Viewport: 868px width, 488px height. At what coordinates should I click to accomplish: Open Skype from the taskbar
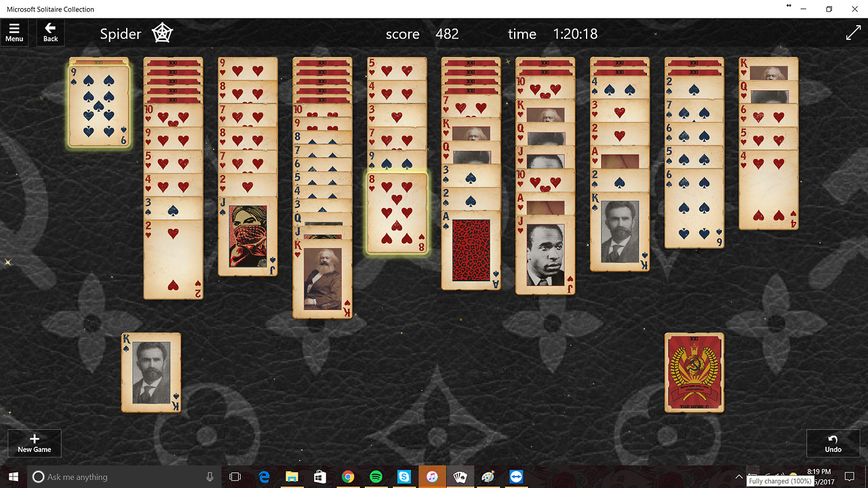(404, 477)
